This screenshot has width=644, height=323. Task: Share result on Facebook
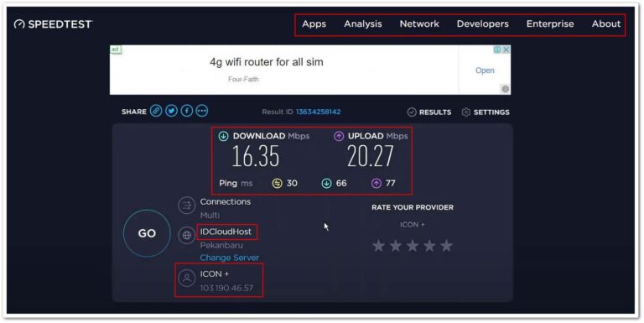(186, 111)
